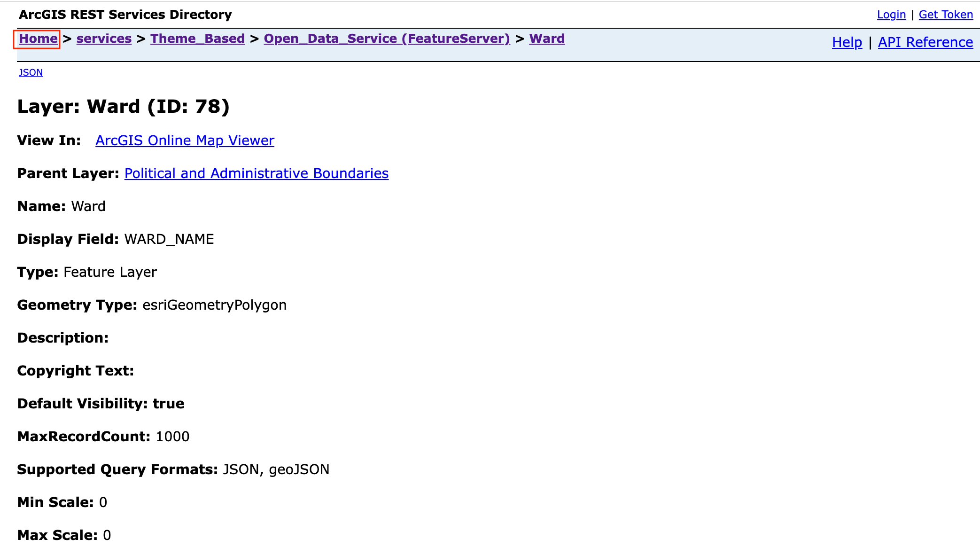This screenshot has width=980, height=547.
Task: Open the Help link
Action: coord(847,42)
